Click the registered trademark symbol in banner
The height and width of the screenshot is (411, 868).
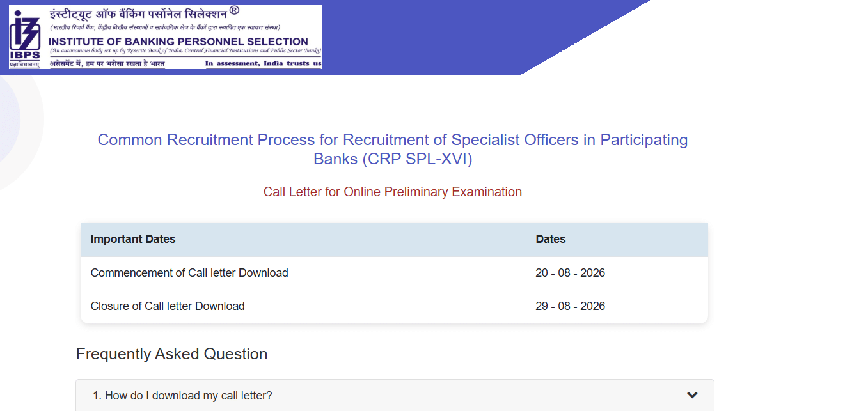tap(234, 11)
